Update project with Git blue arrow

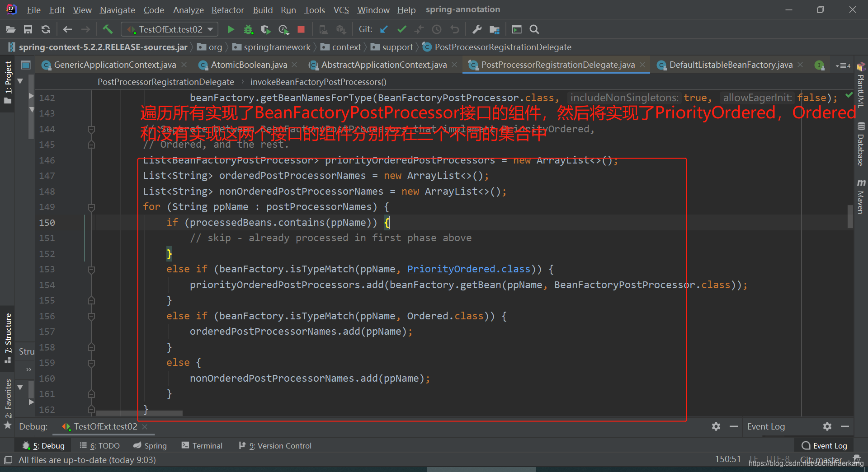(384, 29)
